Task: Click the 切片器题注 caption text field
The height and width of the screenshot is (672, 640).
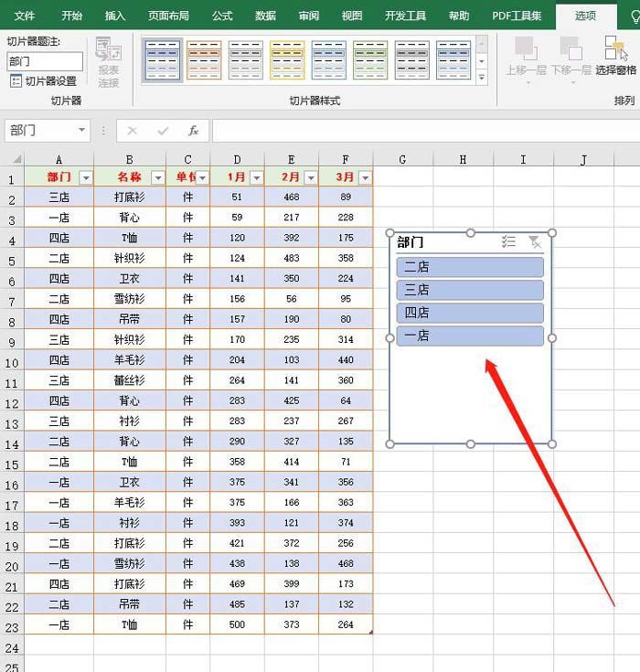Action: tap(45, 61)
